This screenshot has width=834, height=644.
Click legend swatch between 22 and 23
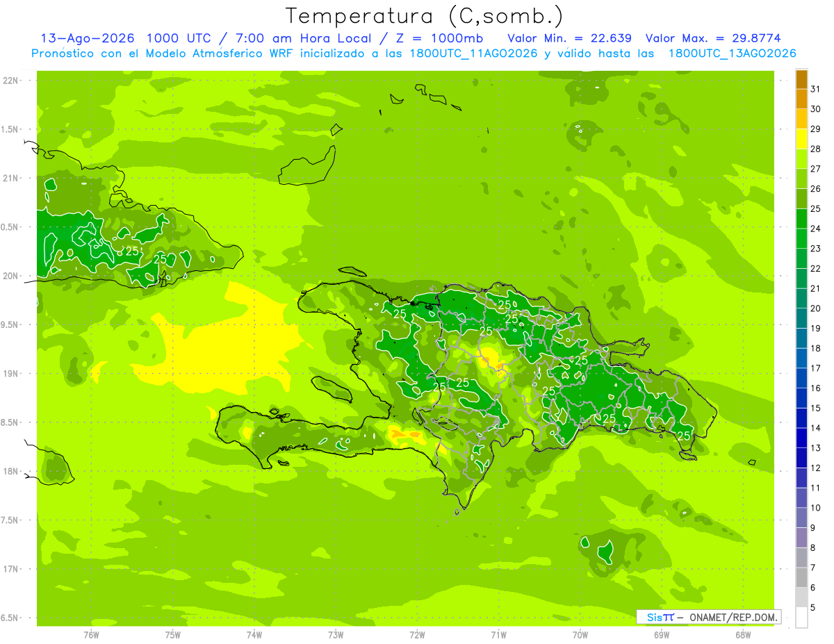coord(801,258)
